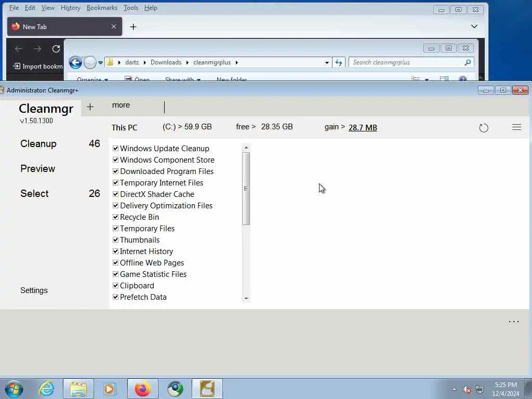The width and height of the screenshot is (532, 399).
Task: Click Explorer's forward arrow button
Action: 90,63
